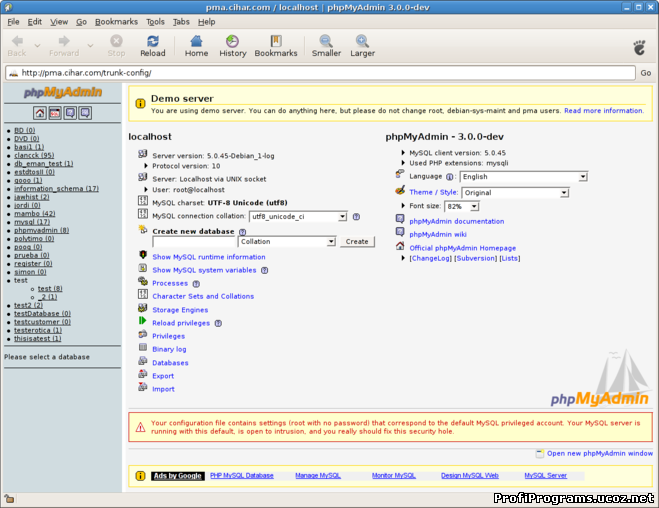Open the Back history dropdown arrow
This screenshot has height=508, width=659.
tap(37, 45)
